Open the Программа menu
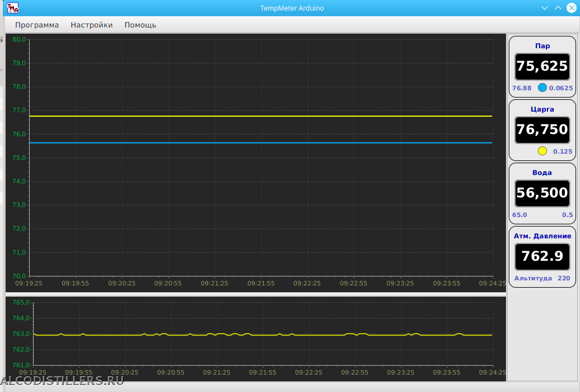 point(37,25)
